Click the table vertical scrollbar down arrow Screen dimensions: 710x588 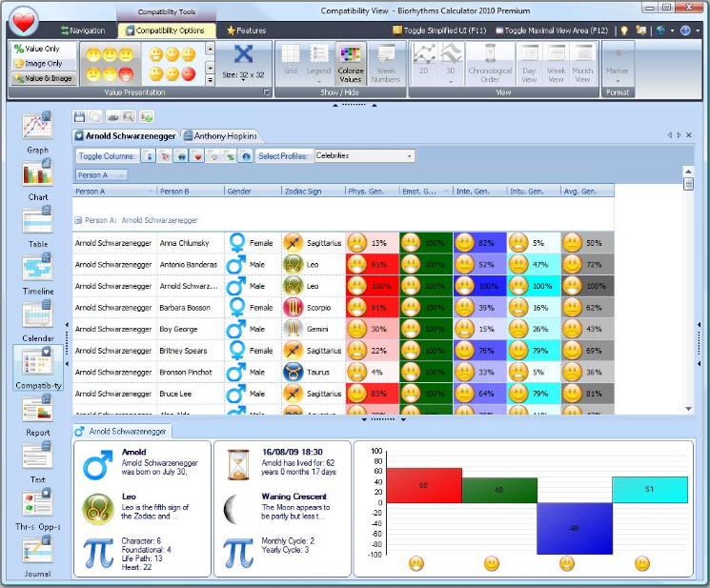click(688, 409)
